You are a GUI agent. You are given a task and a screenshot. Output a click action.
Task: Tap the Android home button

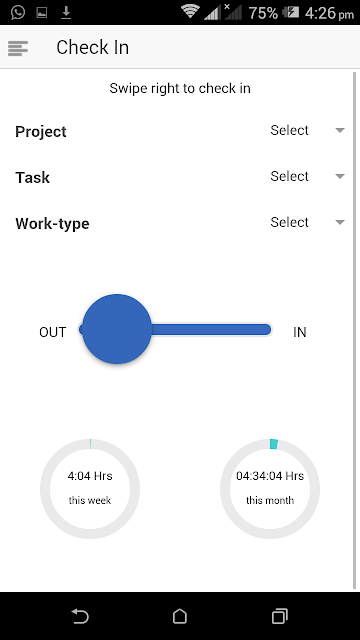(180, 616)
